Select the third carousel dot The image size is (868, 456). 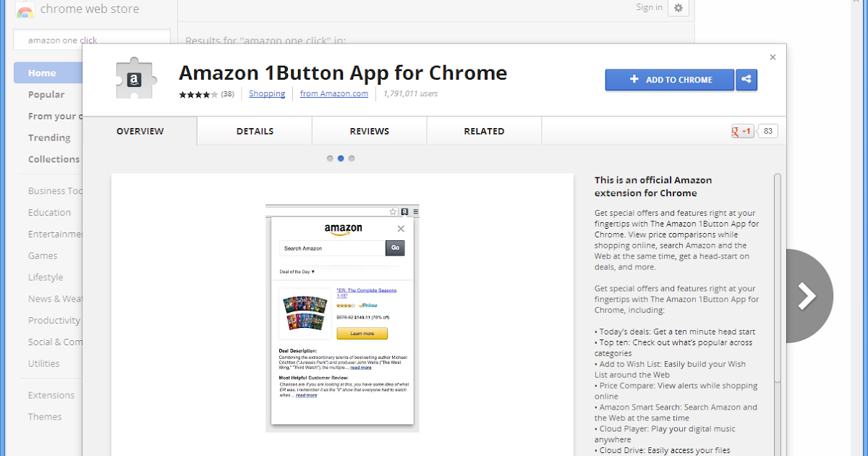coord(352,158)
